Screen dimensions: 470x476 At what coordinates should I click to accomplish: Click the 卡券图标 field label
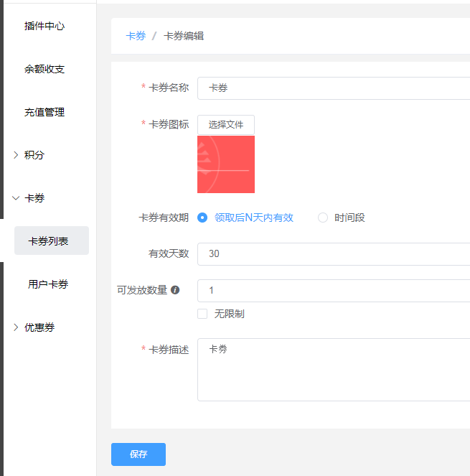169,124
